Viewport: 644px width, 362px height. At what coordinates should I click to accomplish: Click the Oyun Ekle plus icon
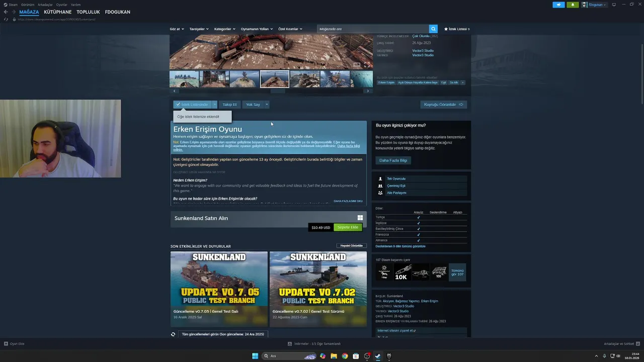click(6, 344)
